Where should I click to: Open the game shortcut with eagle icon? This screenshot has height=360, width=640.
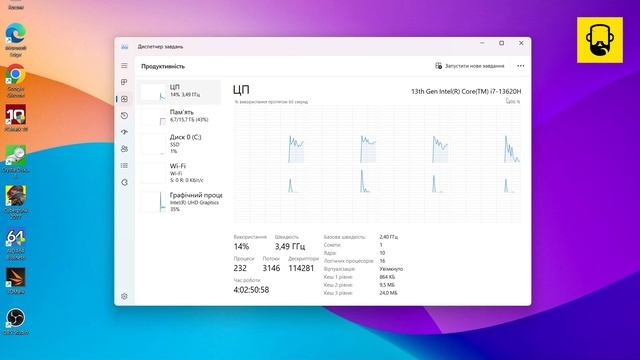tap(16, 202)
